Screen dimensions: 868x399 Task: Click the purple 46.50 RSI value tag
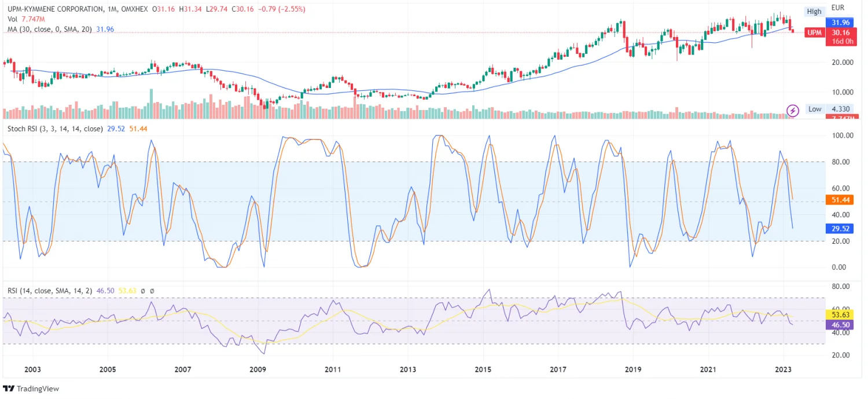pos(840,325)
